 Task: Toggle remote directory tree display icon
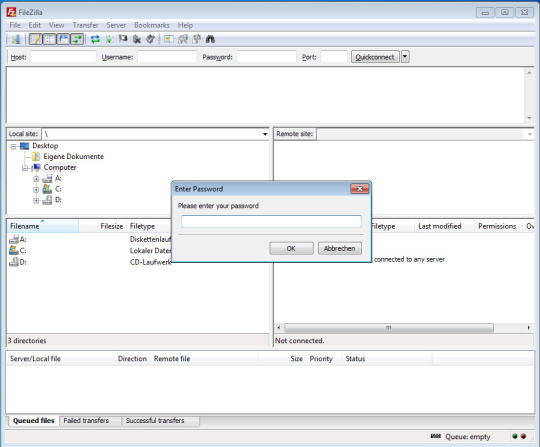point(63,39)
